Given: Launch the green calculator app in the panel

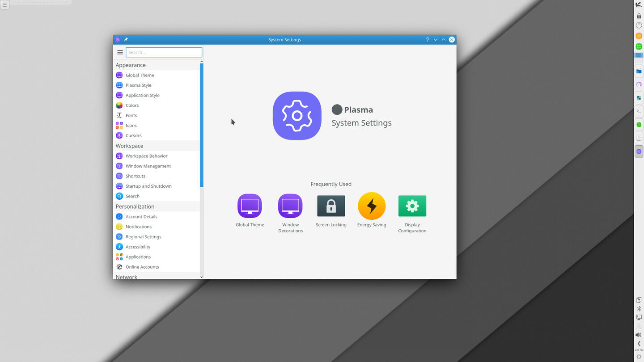Looking at the screenshot, I should [x=639, y=46].
